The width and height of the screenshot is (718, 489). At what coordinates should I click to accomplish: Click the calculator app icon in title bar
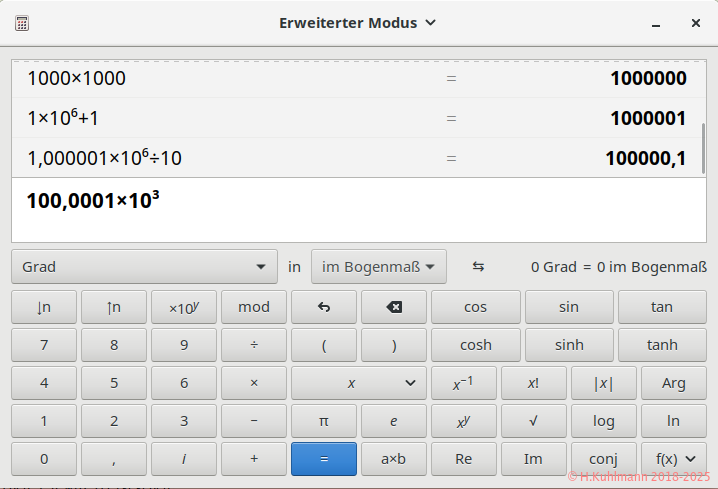pos(22,23)
